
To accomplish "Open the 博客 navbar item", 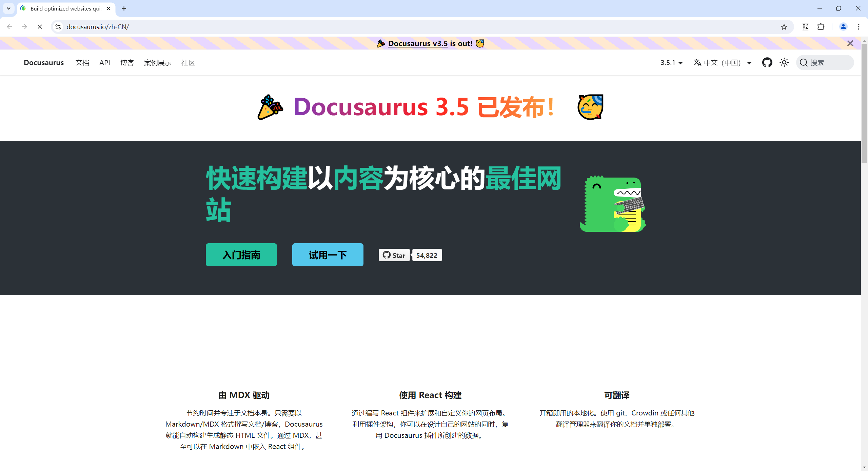I will pos(127,63).
